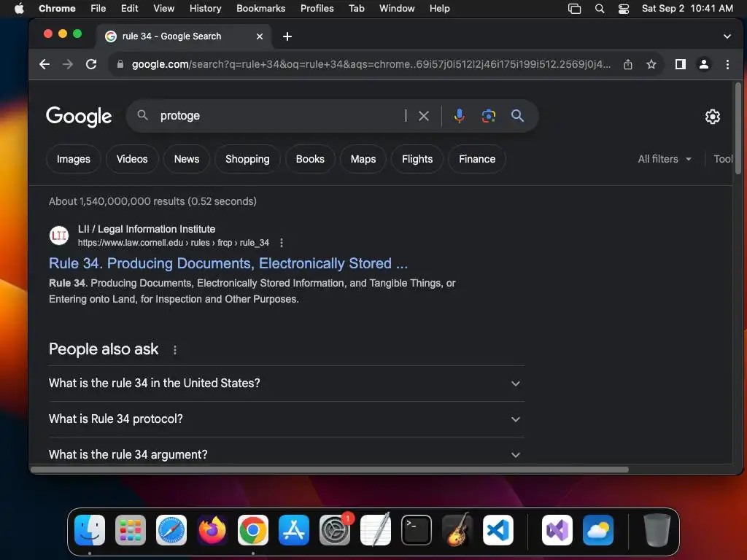Image resolution: width=747 pixels, height=560 pixels.
Task: Expand "What is Rule 34 protocol?" question
Action: (x=286, y=419)
